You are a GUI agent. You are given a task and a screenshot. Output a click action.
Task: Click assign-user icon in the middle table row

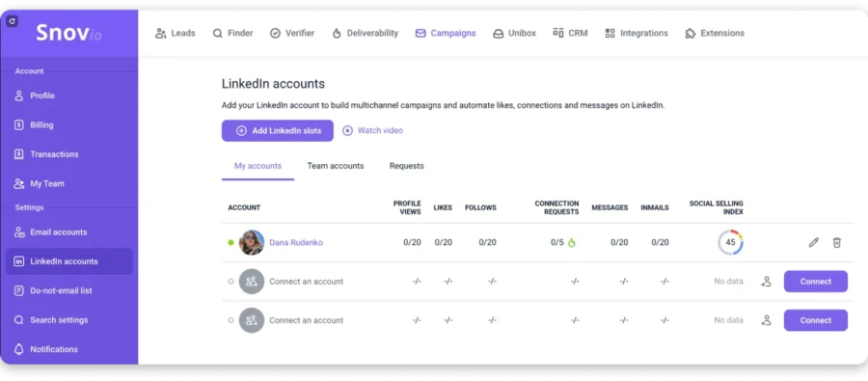pos(766,282)
